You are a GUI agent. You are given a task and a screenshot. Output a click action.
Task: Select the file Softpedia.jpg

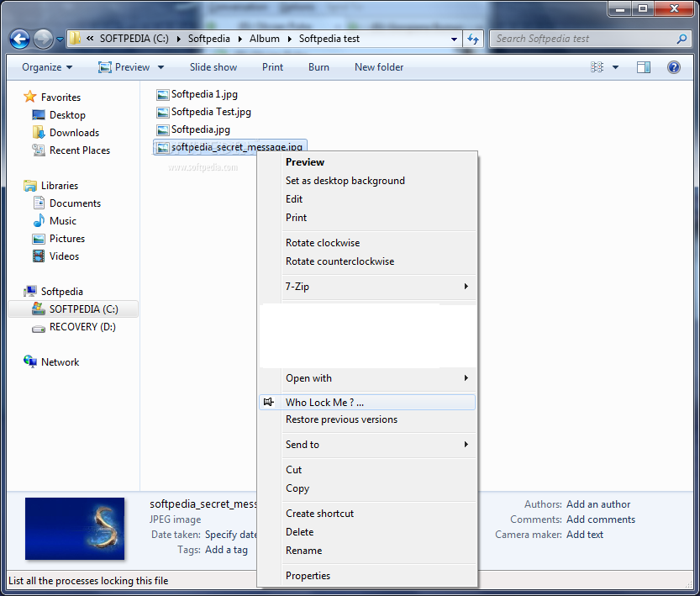193,129
